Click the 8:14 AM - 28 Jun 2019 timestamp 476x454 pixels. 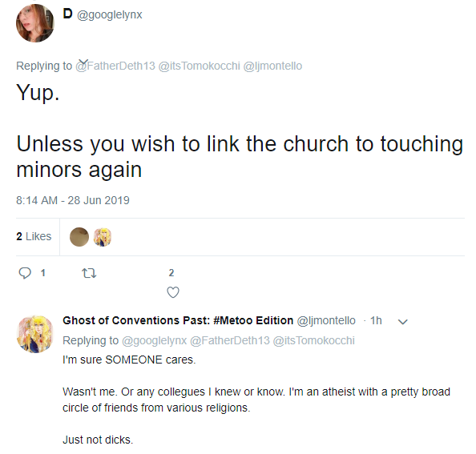point(73,200)
